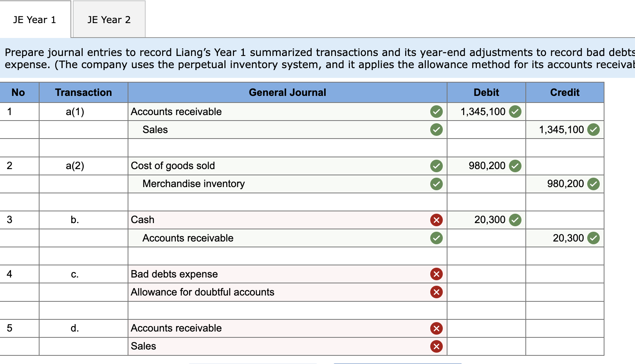This screenshot has width=635, height=364.
Task: Click entry number 4
Action: (x=9, y=274)
